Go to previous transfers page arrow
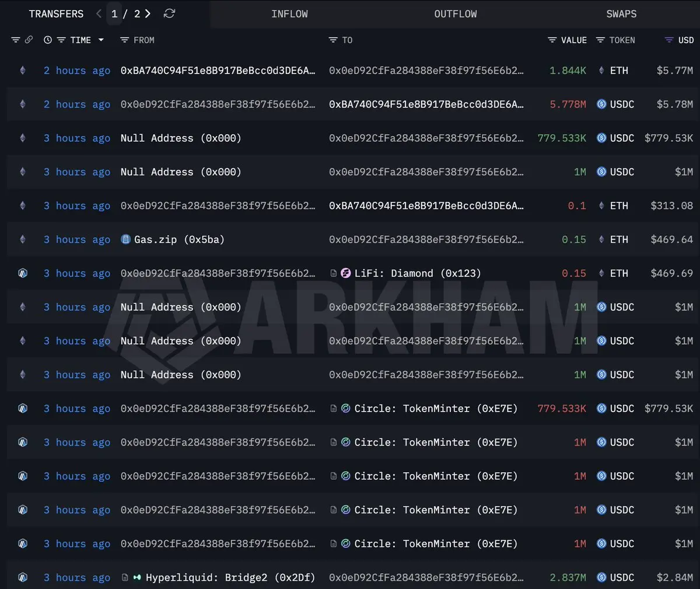The image size is (700, 589). coord(99,13)
